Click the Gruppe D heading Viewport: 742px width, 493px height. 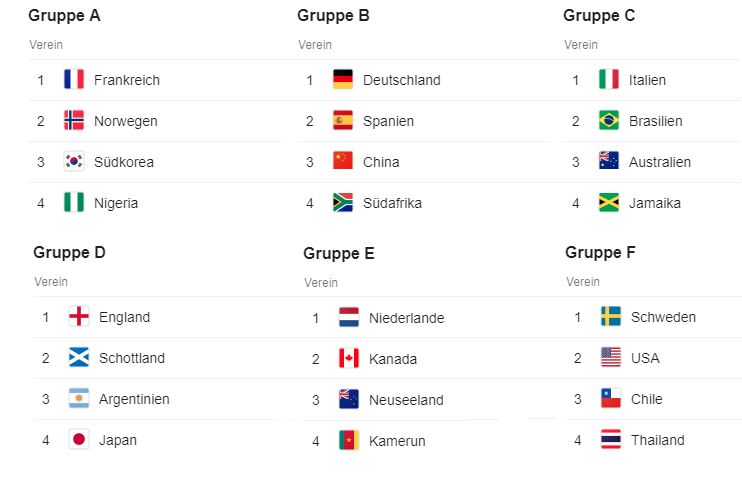click(x=69, y=253)
